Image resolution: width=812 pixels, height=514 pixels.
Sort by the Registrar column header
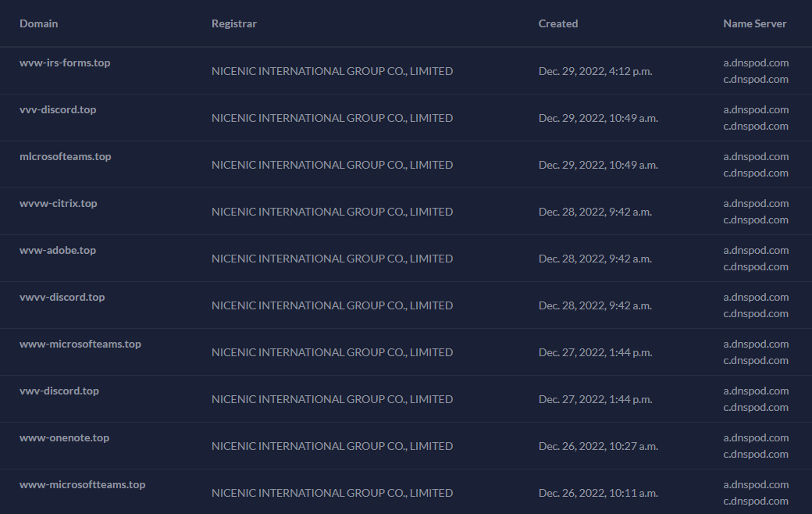coord(234,24)
